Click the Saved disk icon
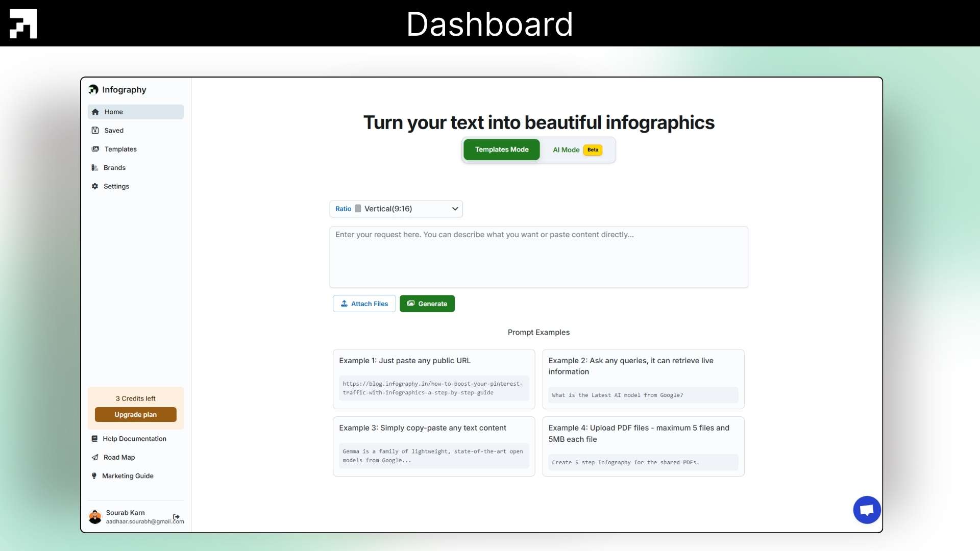Viewport: 980px width, 551px height. point(95,131)
